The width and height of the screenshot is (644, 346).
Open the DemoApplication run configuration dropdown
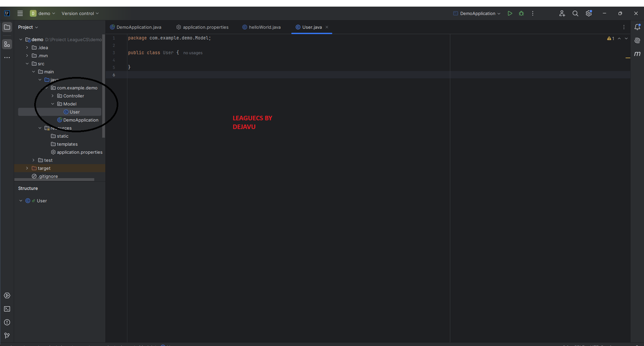click(x=477, y=14)
